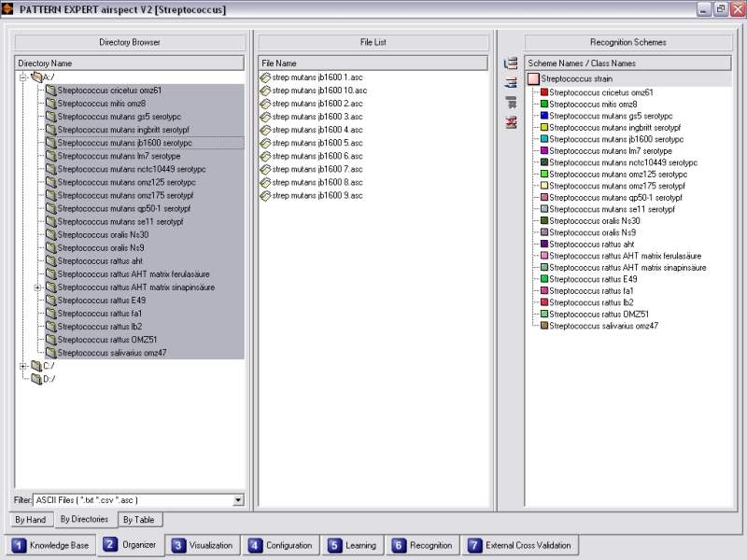Select the Streptococcus strain scheme icon
Image resolution: width=747 pixels, height=560 pixels.
click(x=533, y=79)
